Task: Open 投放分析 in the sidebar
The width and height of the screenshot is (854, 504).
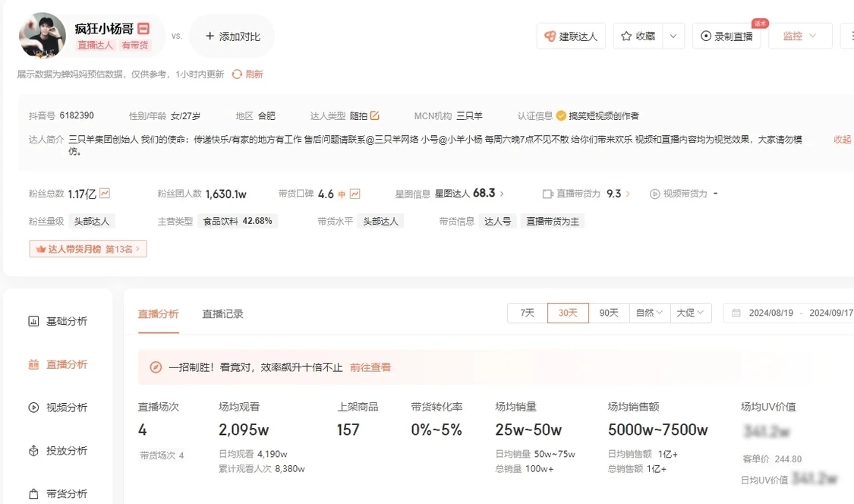Action: click(58, 451)
